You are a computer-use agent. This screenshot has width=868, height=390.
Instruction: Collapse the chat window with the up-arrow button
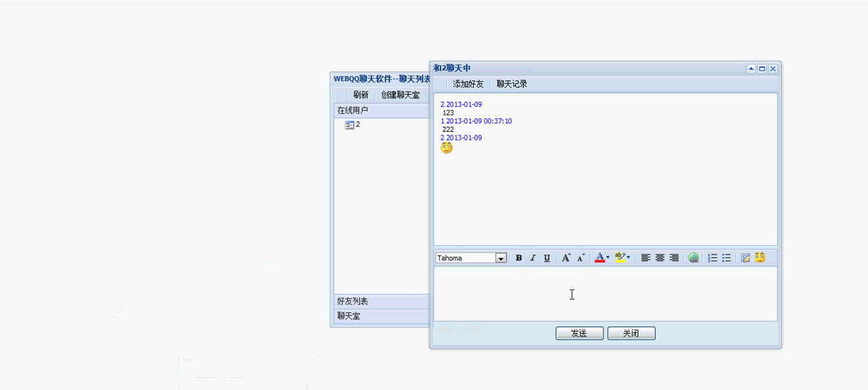click(x=751, y=68)
